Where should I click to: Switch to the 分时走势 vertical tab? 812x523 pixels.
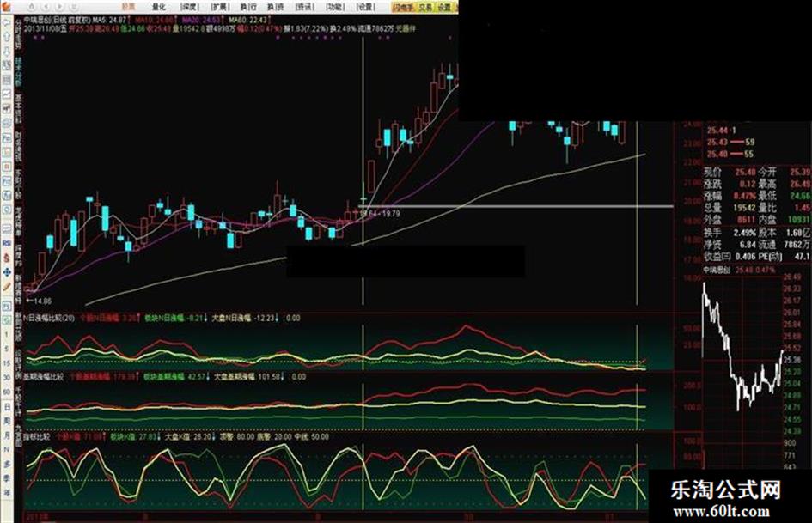19,34
